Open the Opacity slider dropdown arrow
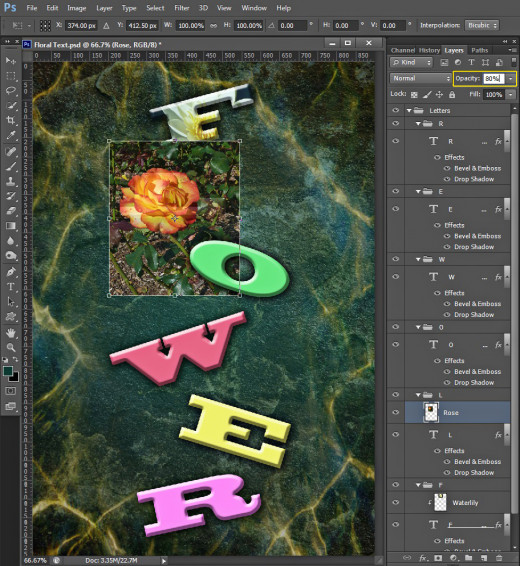 (511, 78)
